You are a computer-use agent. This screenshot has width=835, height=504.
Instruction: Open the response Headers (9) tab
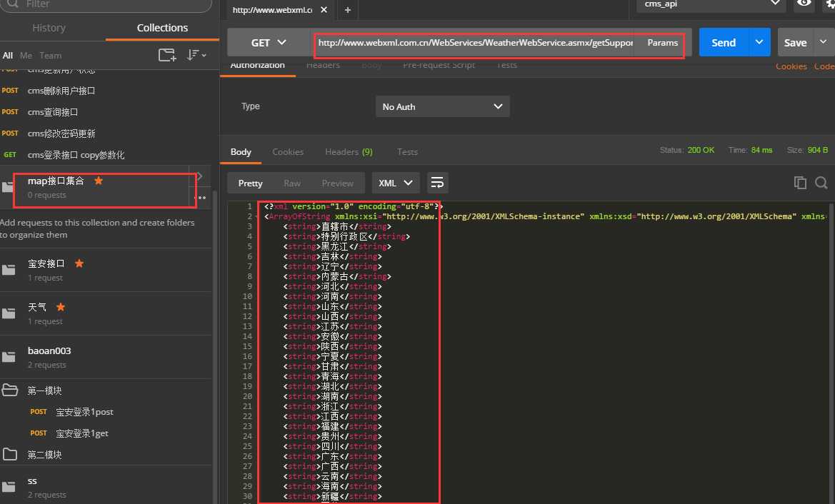tap(349, 151)
